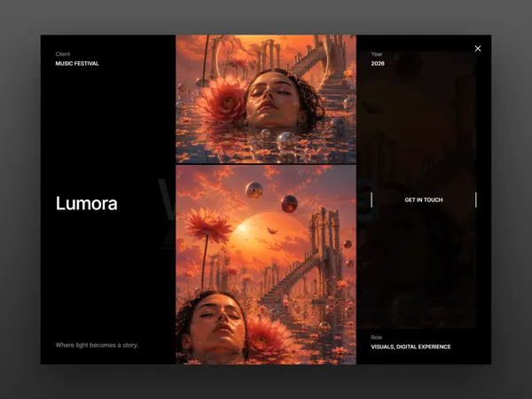Click the 2026 year value
The width and height of the screenshot is (532, 399).
click(x=378, y=64)
